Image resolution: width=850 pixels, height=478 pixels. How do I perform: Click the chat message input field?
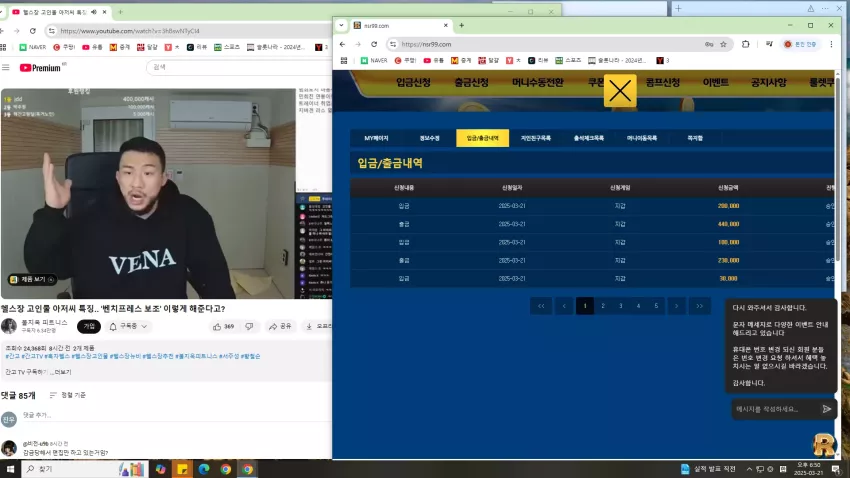pyautogui.click(x=774, y=409)
